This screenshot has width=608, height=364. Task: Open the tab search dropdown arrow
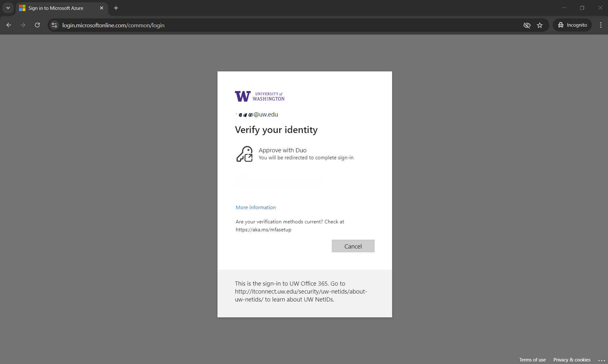click(8, 8)
